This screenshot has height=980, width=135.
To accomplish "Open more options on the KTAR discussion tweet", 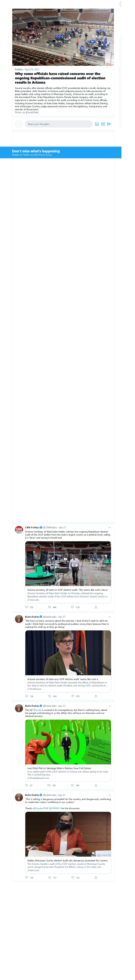I will pyautogui.click(x=110, y=795).
